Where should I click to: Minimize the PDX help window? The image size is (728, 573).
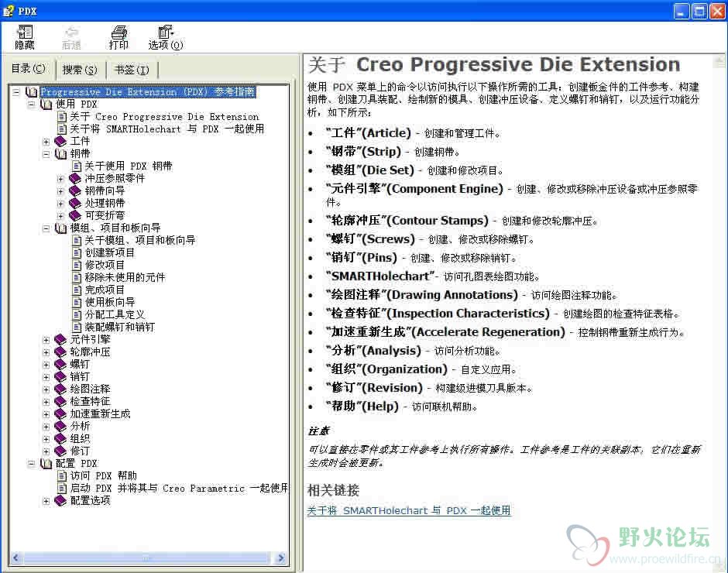tap(682, 11)
